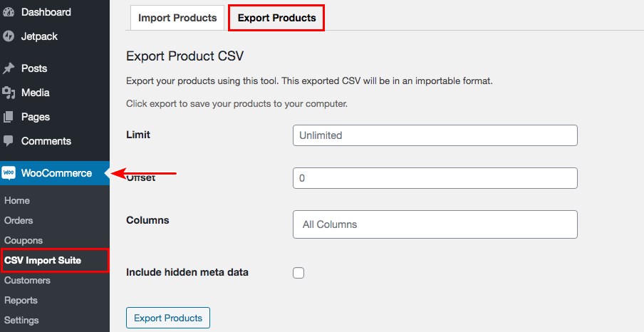Open Coupons submenu link

[x=24, y=240]
